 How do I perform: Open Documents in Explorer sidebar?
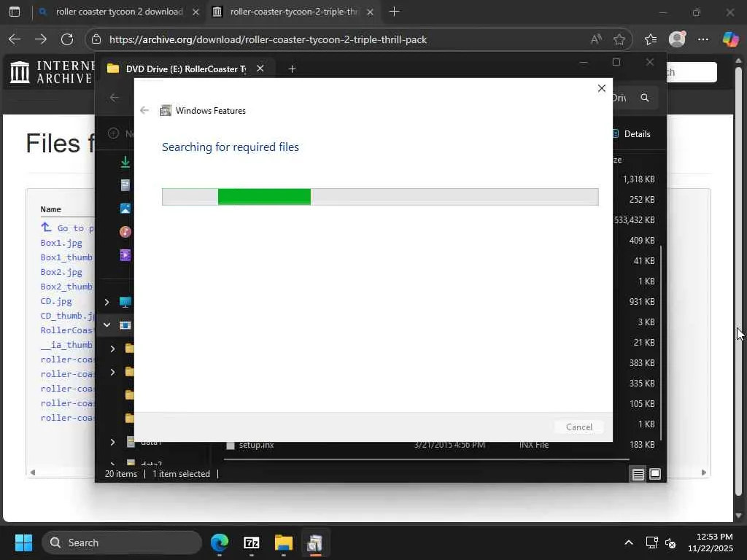125,184
